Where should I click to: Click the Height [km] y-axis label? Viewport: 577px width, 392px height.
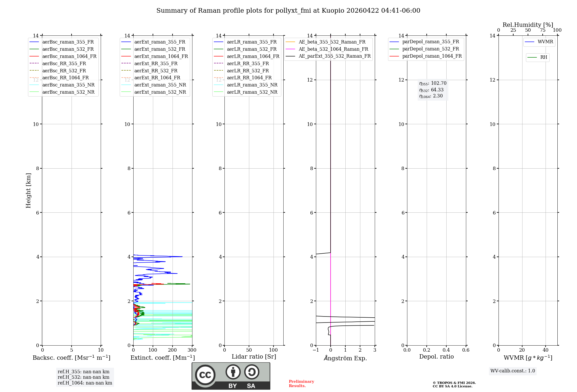[x=28, y=190]
